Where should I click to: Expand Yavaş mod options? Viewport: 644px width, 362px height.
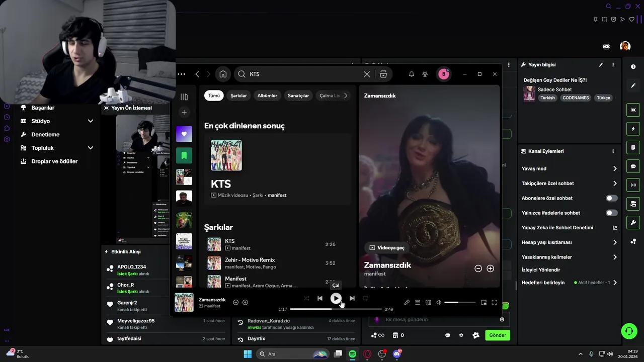(615, 168)
